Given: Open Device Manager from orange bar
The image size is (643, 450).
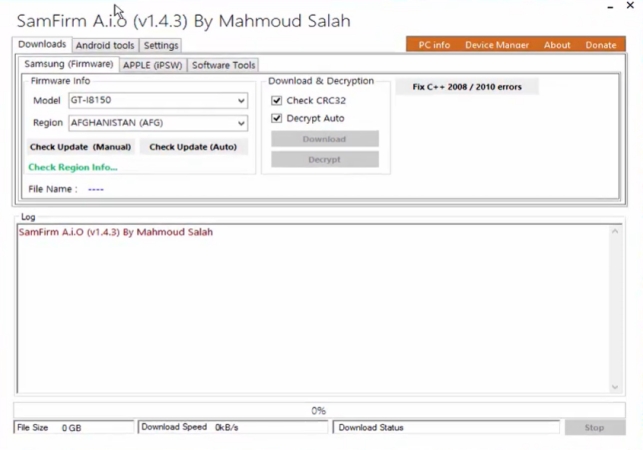Looking at the screenshot, I should tap(497, 45).
